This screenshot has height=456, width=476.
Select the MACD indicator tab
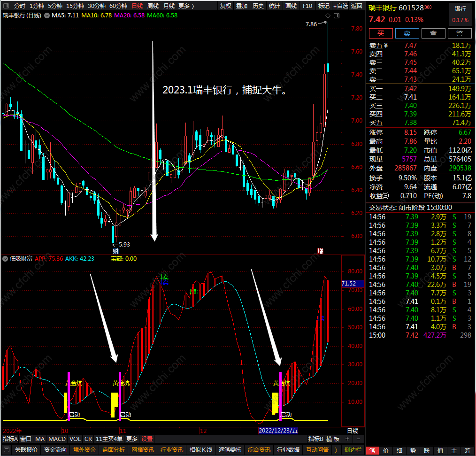[x=57, y=439]
